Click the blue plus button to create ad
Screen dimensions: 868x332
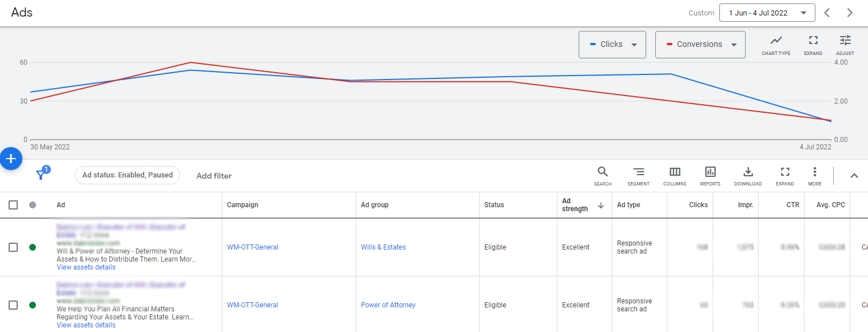coord(11,159)
